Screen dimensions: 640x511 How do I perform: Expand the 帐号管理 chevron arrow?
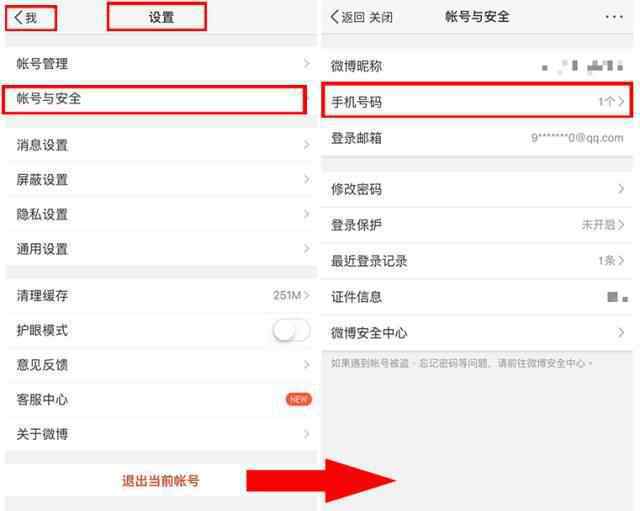tap(307, 64)
